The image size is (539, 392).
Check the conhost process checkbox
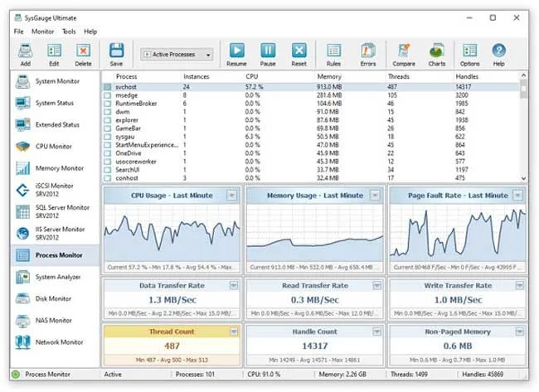pos(108,178)
